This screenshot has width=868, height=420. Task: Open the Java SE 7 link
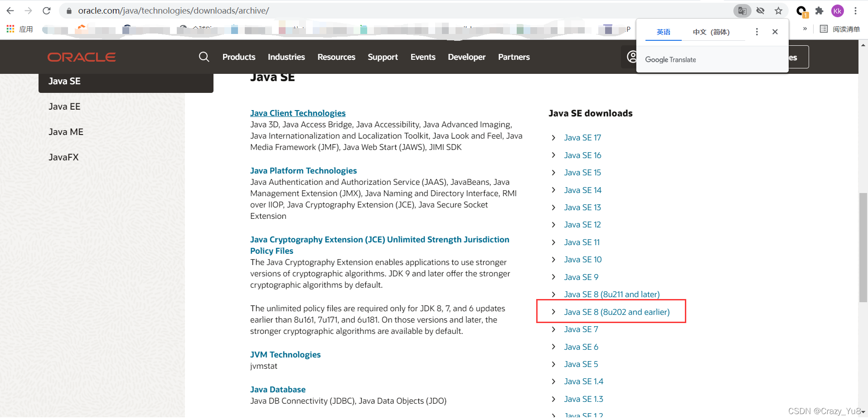(x=581, y=329)
